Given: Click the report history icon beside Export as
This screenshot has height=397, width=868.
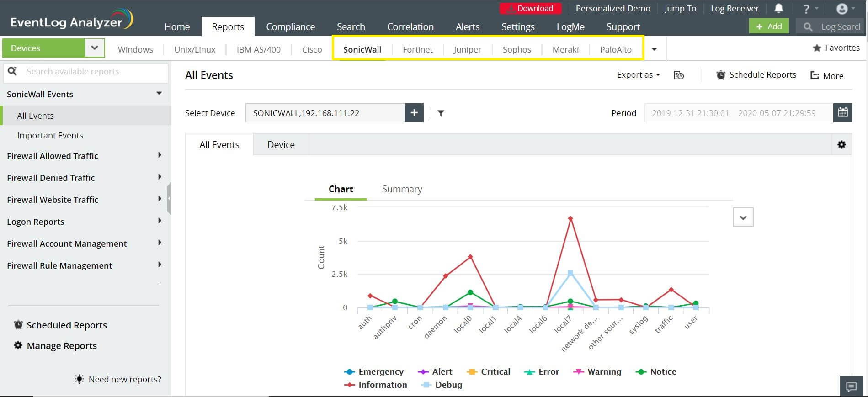Looking at the screenshot, I should [679, 75].
